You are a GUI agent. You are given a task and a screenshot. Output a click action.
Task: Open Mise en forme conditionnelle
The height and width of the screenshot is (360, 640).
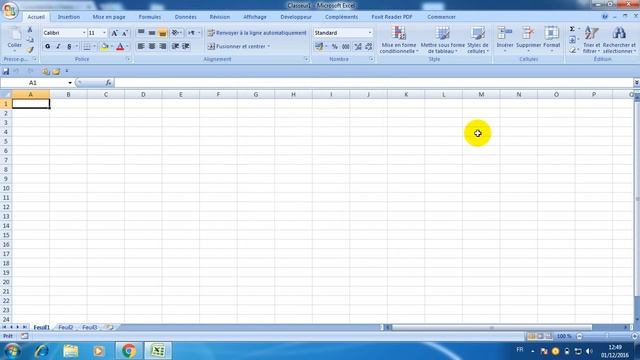pyautogui.click(x=398, y=40)
